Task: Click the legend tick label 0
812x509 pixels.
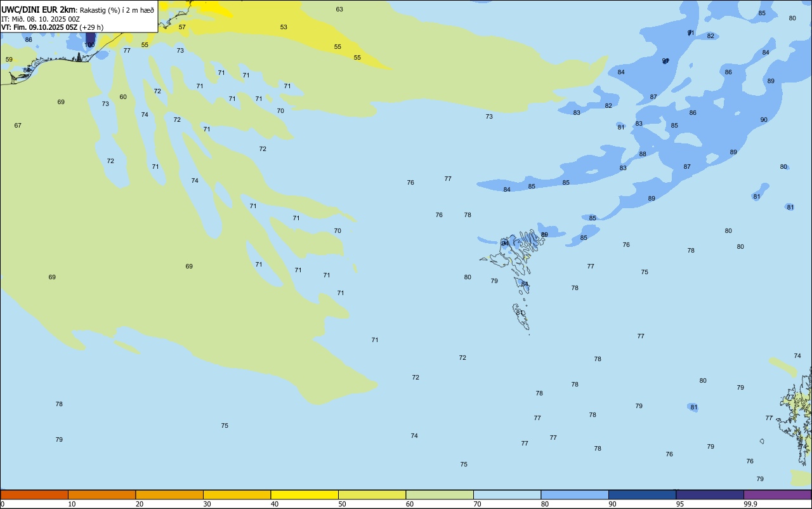Action: click(x=3, y=504)
